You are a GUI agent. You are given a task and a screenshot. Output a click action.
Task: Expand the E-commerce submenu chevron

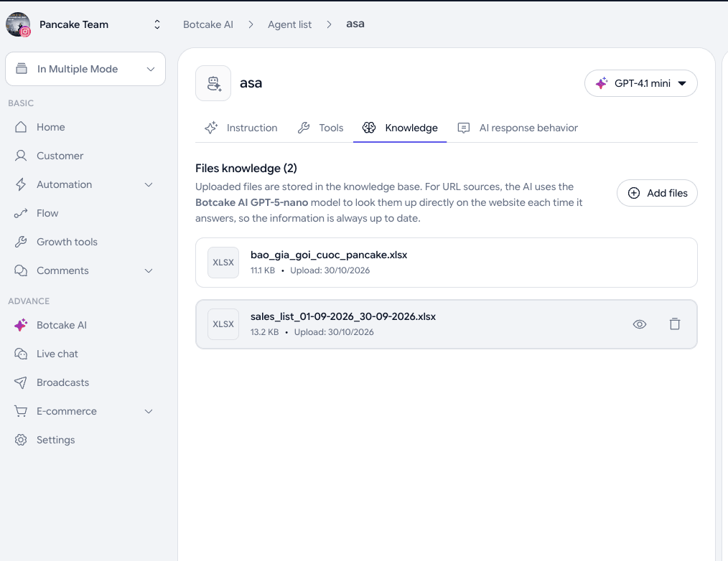click(x=149, y=411)
